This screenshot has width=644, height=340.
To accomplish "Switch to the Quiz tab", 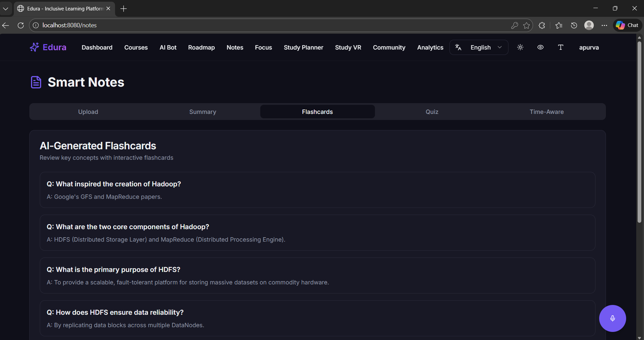I will [432, 112].
